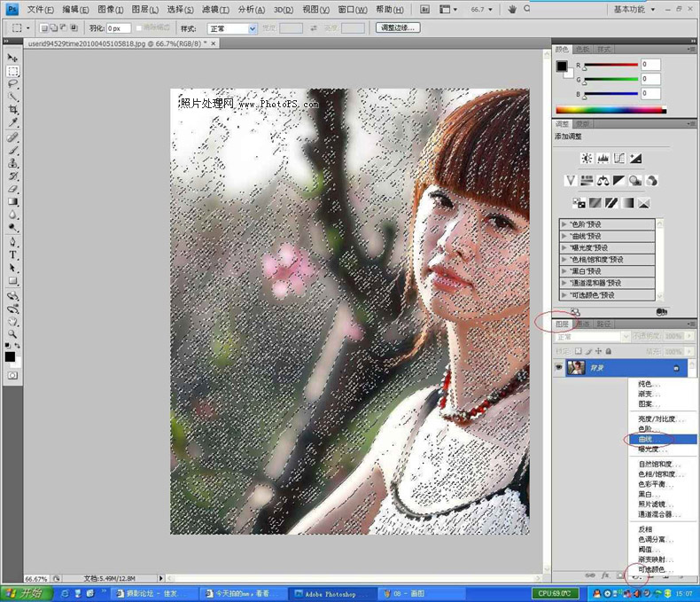Image resolution: width=700 pixels, height=602 pixels.
Task: Choose Intersect with selection mode
Action: click(x=74, y=28)
